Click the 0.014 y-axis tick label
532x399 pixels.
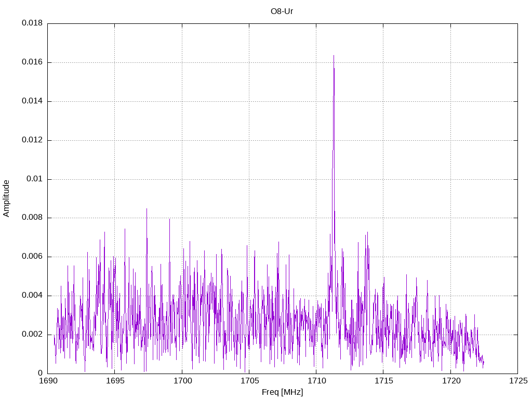(x=32, y=101)
